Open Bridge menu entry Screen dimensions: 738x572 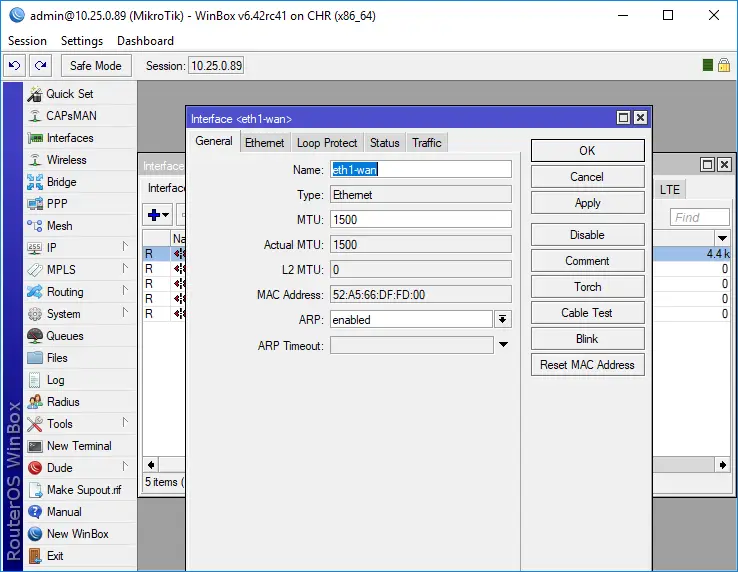coord(80,182)
